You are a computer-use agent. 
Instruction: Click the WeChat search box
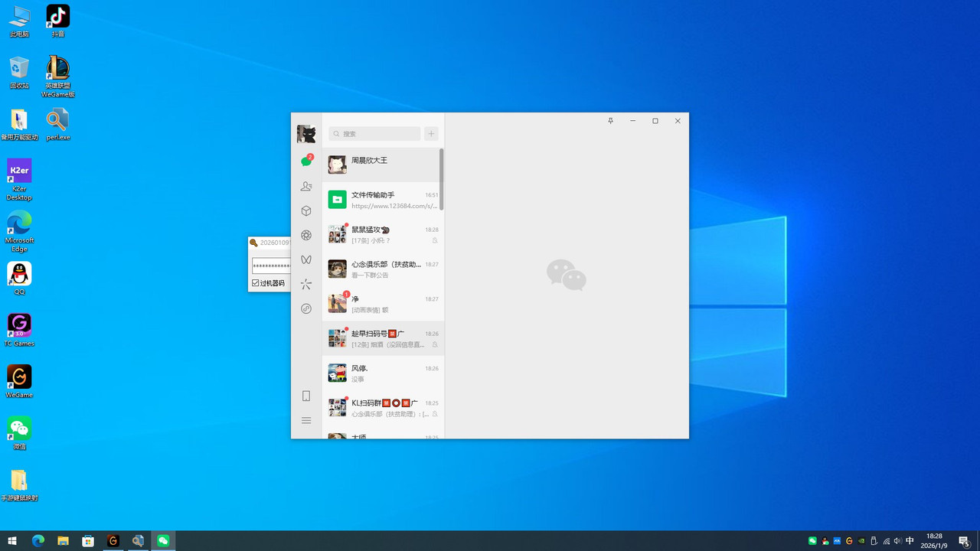[374, 134]
